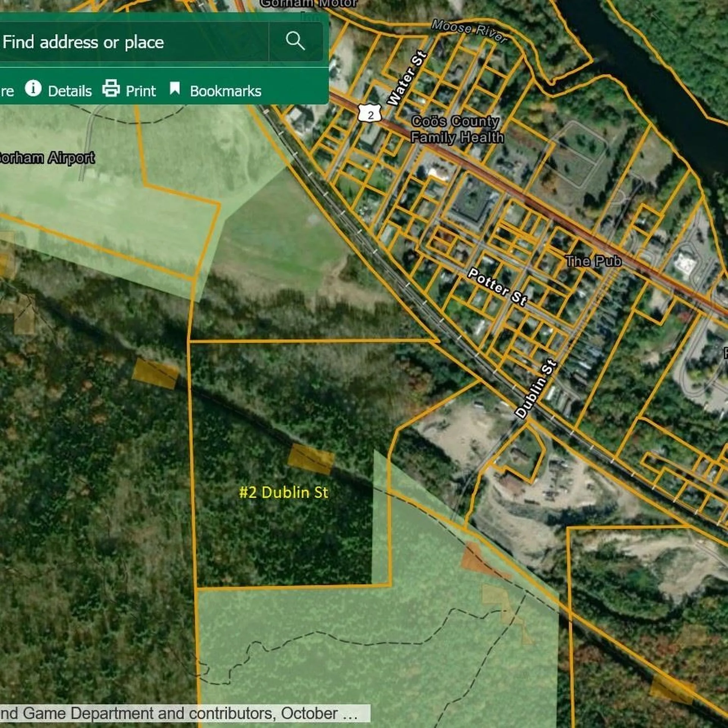
Task: Select the Print text label
Action: point(141,91)
